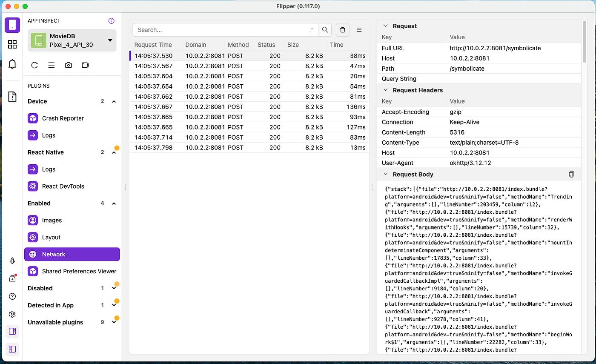Collapse the Device plugins group
The width and height of the screenshot is (596, 364).
coord(114,101)
